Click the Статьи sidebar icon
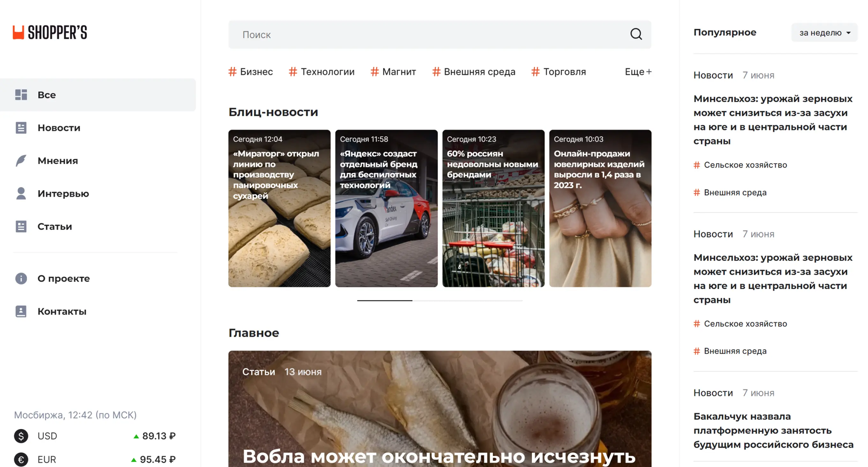868x467 pixels. (21, 226)
